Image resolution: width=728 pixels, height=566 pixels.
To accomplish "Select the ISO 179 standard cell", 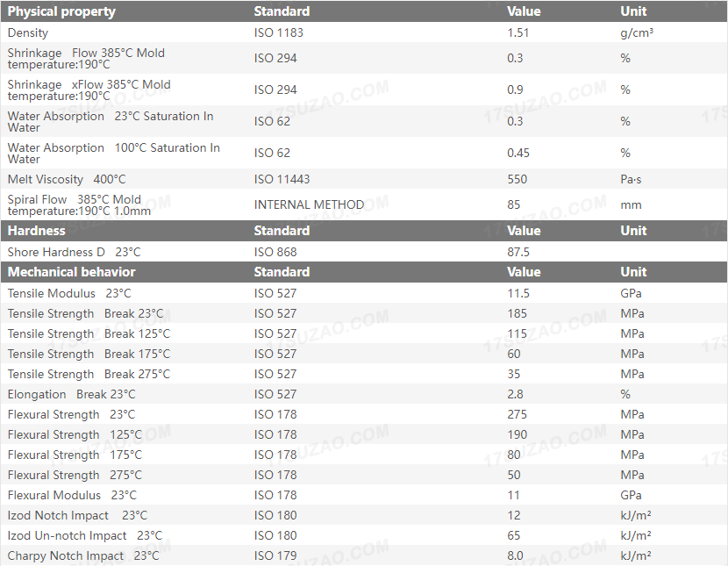I will click(275, 555).
